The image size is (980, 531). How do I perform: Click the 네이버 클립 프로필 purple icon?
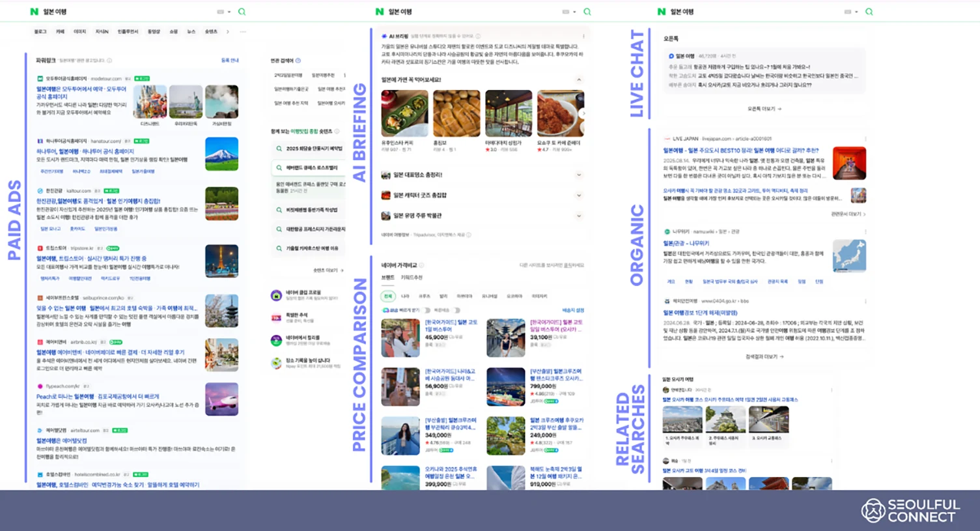[x=275, y=294]
